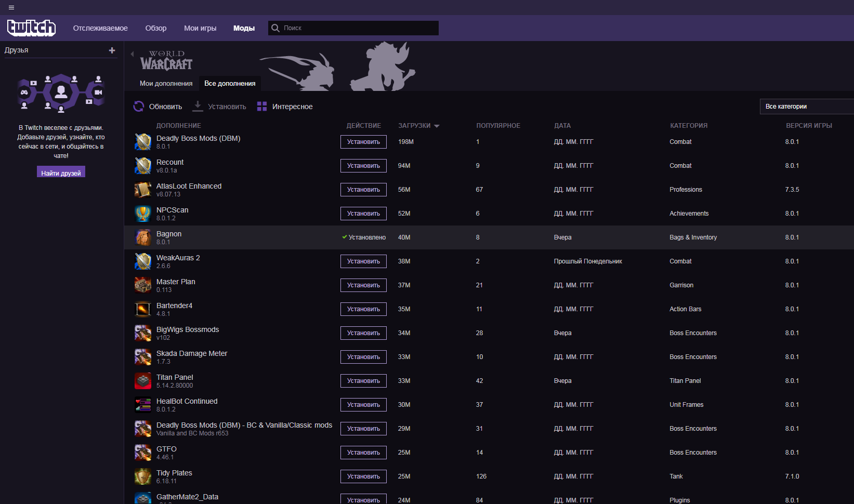Sort by Версия игры column header

coord(809,126)
